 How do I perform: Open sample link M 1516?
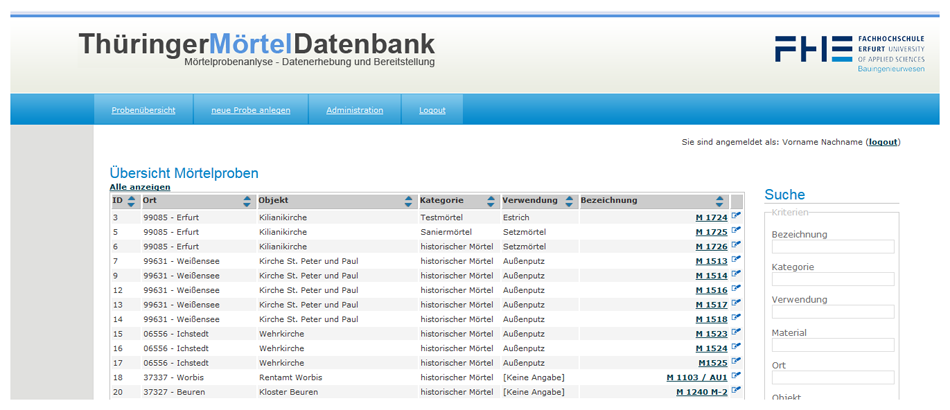[x=711, y=290]
